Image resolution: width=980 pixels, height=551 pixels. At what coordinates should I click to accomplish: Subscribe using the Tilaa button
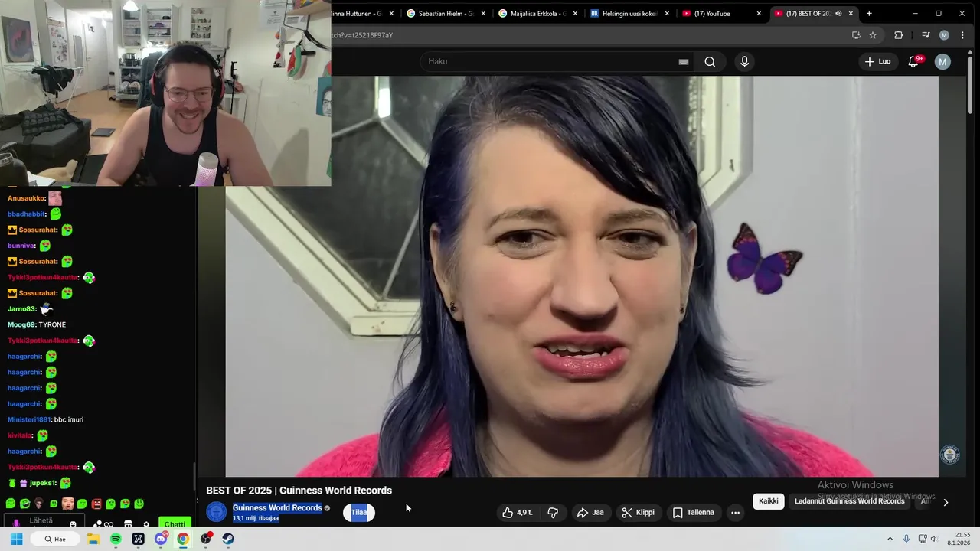pyautogui.click(x=359, y=513)
